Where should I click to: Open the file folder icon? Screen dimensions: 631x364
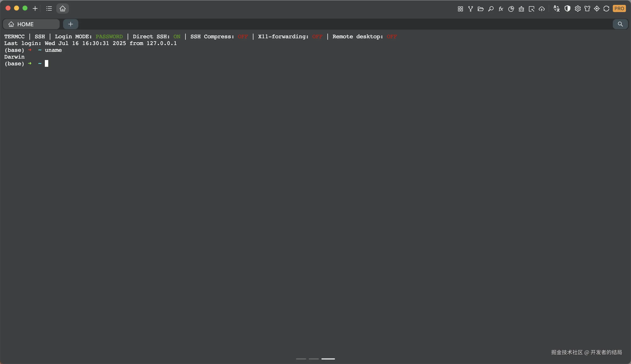(480, 9)
